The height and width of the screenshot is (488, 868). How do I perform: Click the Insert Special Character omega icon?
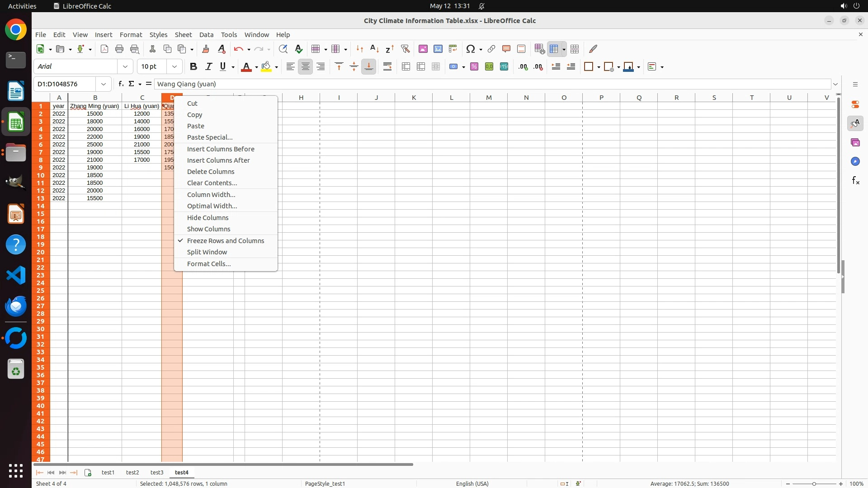[x=471, y=49]
